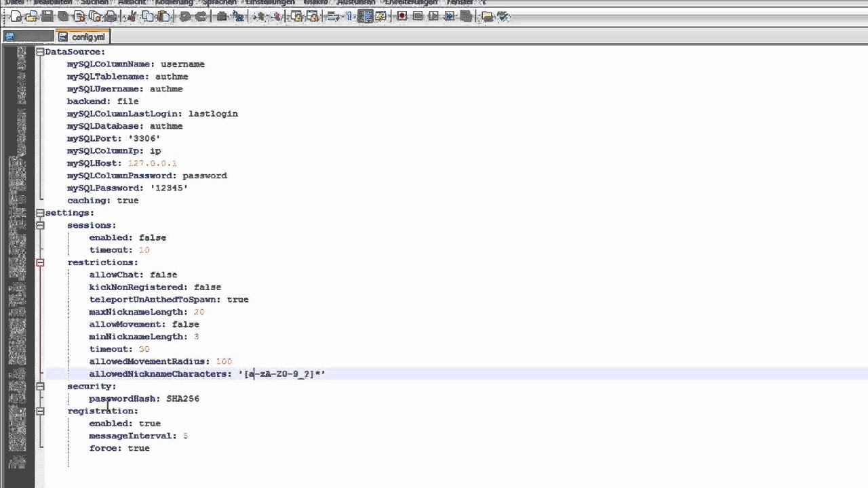The width and height of the screenshot is (868, 488).
Task: Click the Close document toolbar icon
Action: (79, 16)
